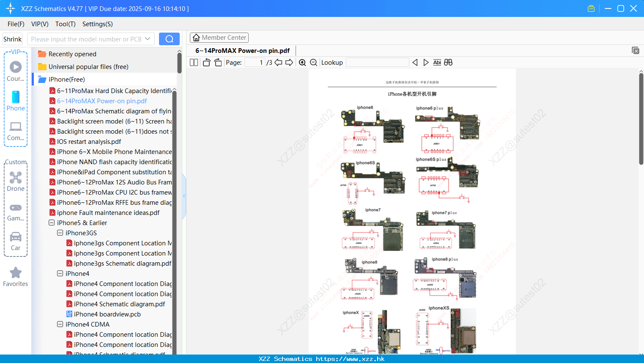Open iPhone4 Schematic diagram.pdf
The image size is (644, 363).
pyautogui.click(x=116, y=304)
